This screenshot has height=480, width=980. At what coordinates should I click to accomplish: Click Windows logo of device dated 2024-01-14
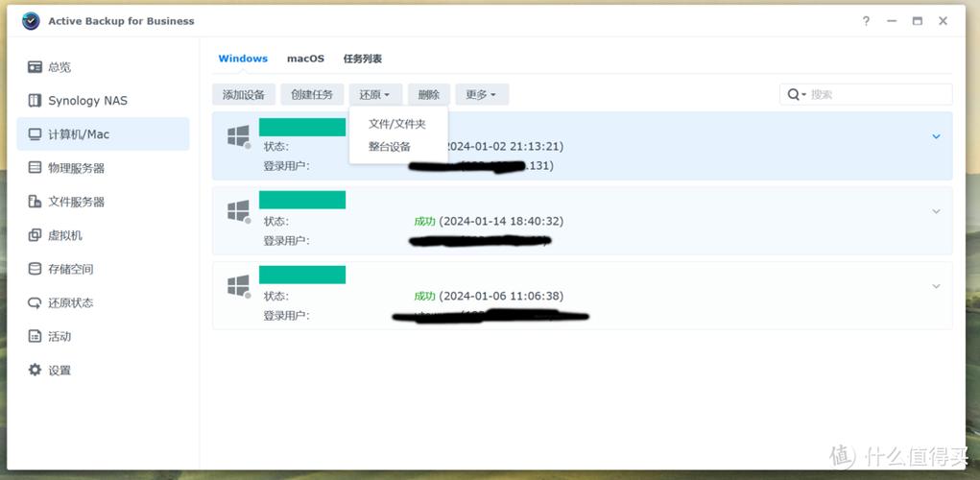(238, 211)
